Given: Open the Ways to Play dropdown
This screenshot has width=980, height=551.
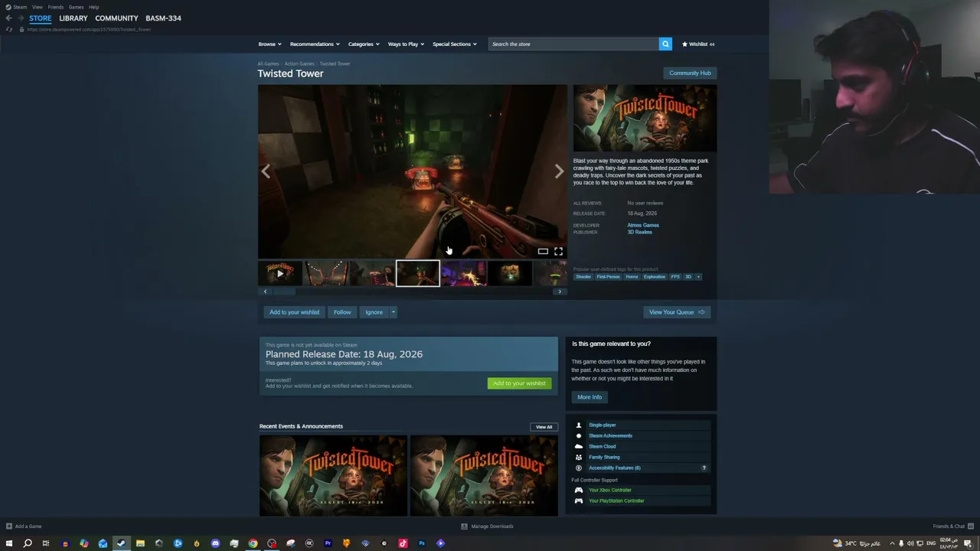Looking at the screenshot, I should [x=406, y=44].
